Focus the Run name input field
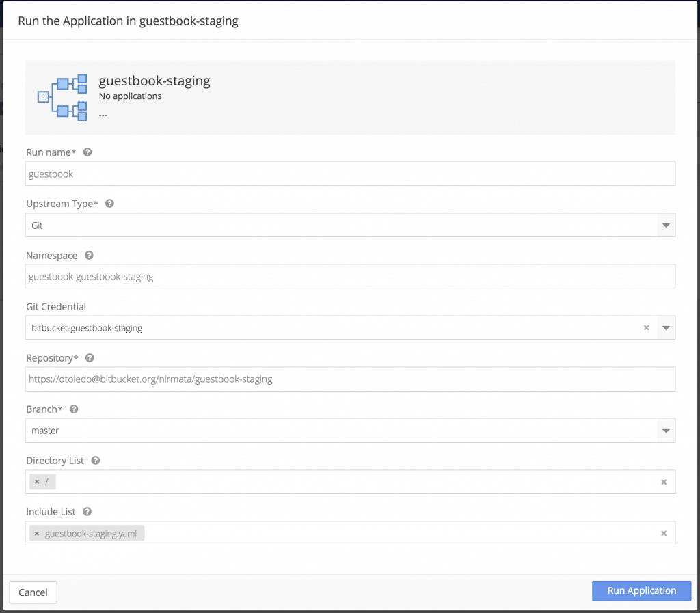 point(350,174)
